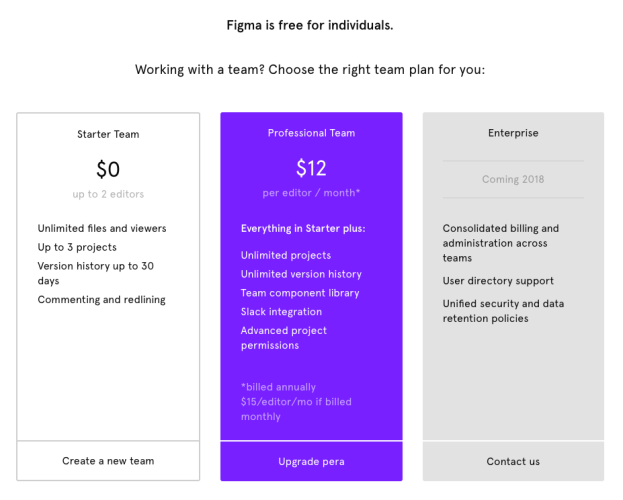
Task: Click 'Up to 3 projects' feature
Action: point(77,247)
